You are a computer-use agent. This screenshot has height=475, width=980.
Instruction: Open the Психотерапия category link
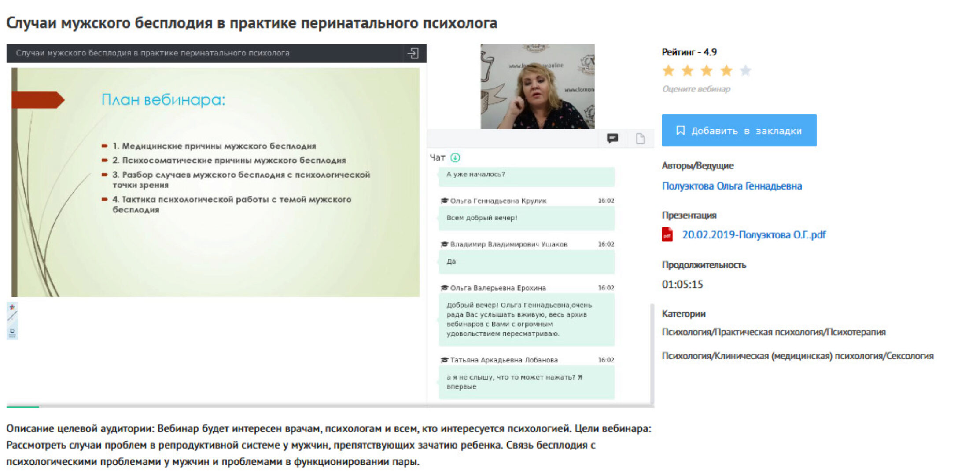pyautogui.click(x=774, y=332)
